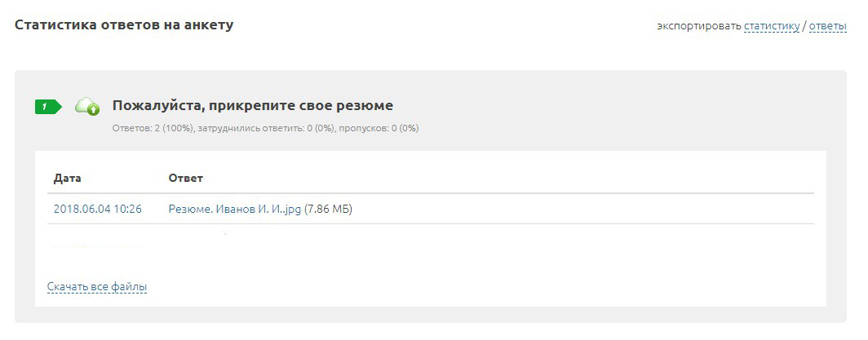Click the date link 2018.06.04 10:26
868x340 pixels.
(x=97, y=210)
